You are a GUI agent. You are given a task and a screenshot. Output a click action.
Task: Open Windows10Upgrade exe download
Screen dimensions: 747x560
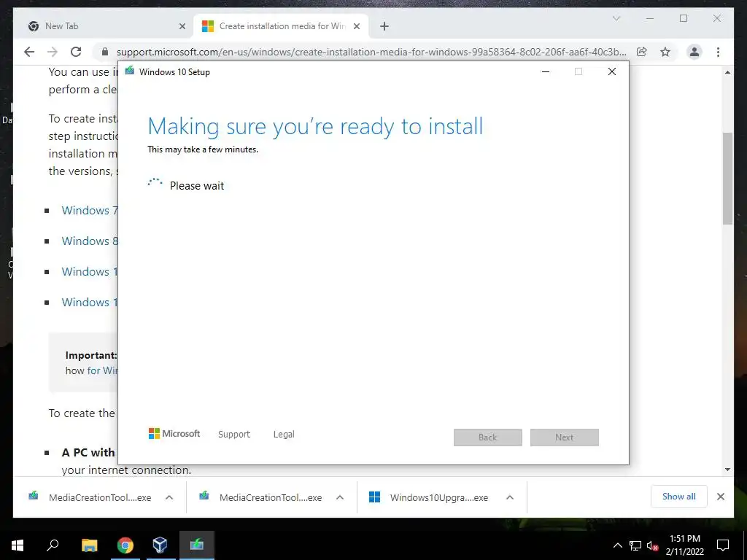point(430,497)
